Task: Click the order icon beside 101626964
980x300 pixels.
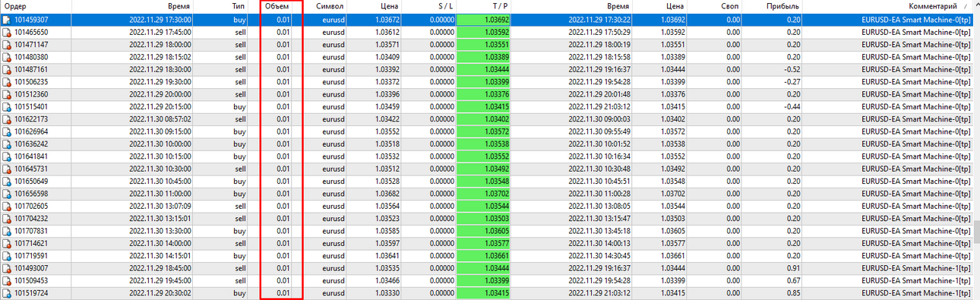Action: click(7, 131)
